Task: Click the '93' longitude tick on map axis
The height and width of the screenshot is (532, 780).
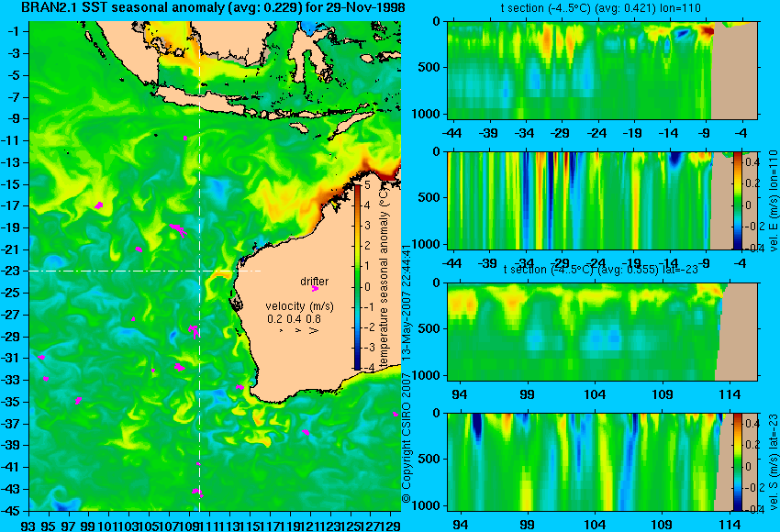Action: click(28, 525)
